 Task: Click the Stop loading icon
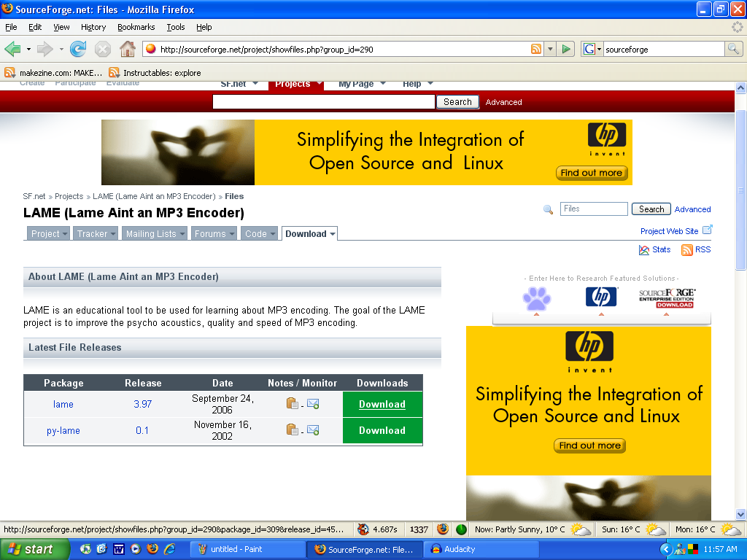[102, 49]
